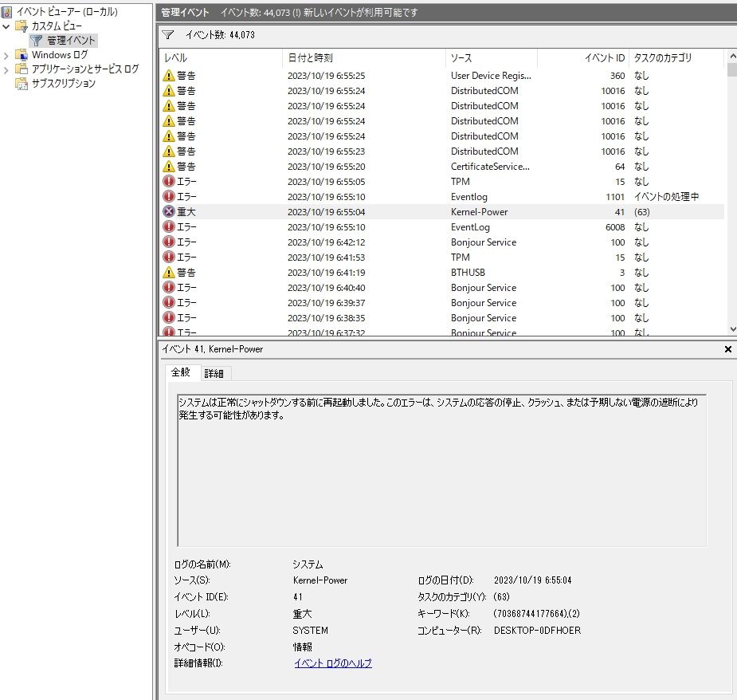This screenshot has height=700, width=737.
Task: Click the アプリケーションとサービス ログ folder icon
Action: point(22,69)
